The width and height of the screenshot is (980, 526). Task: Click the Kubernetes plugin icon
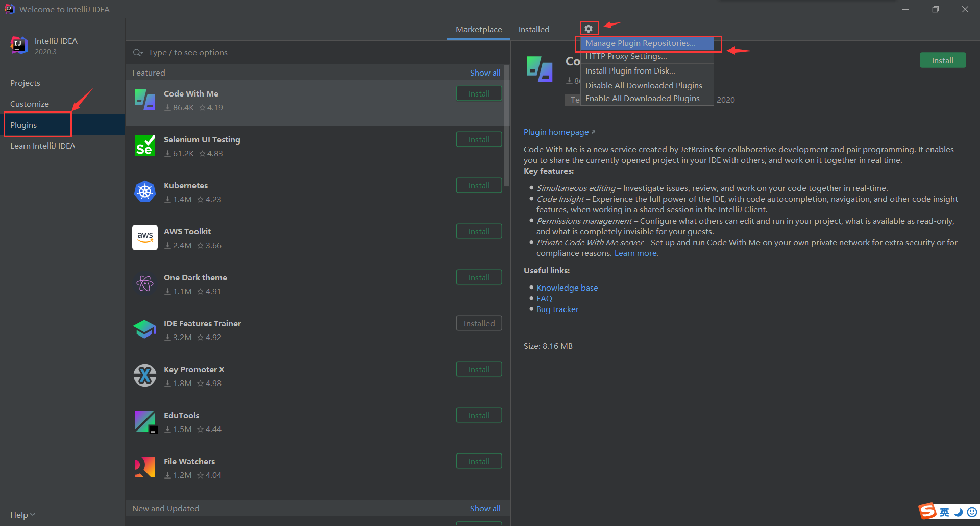[x=145, y=192]
